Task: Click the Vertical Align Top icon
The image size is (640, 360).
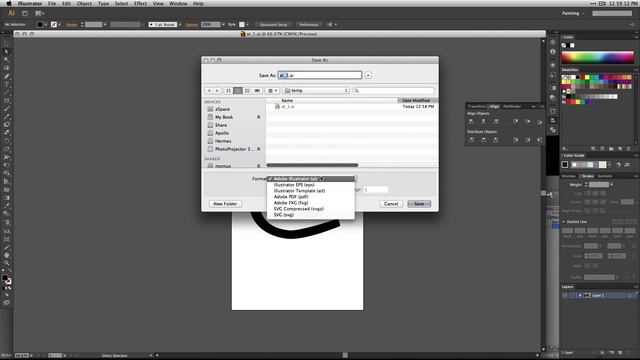Action: 516,122
